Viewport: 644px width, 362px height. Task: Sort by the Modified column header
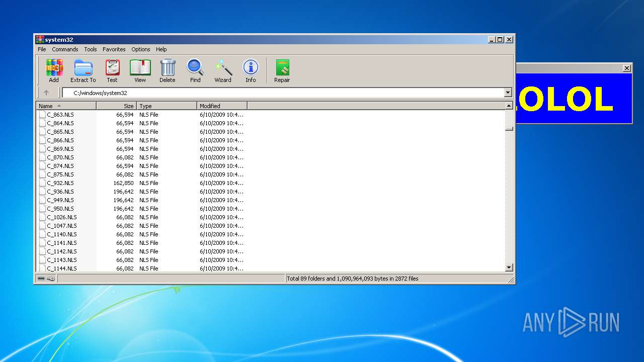tap(222, 106)
